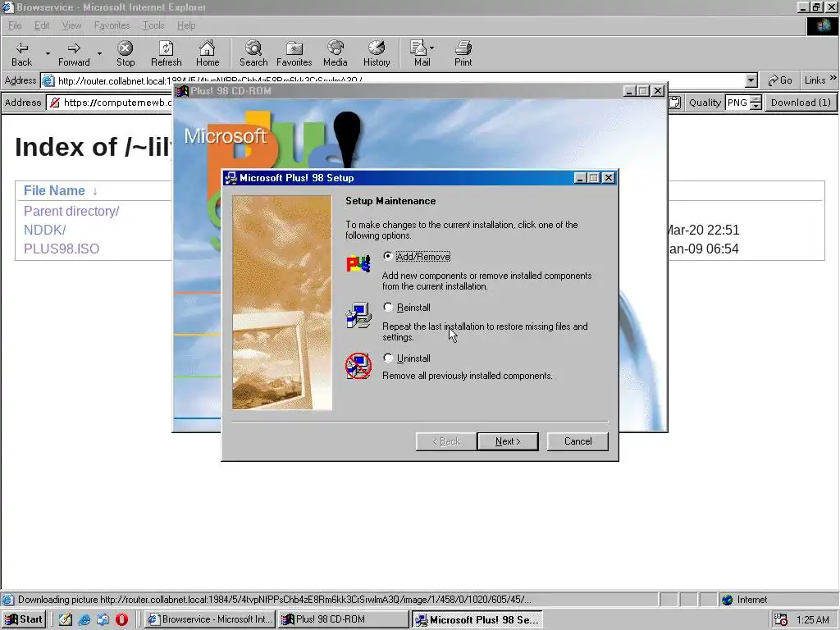Click the Reinstall computer icon
The height and width of the screenshot is (630, 840).
[x=358, y=315]
